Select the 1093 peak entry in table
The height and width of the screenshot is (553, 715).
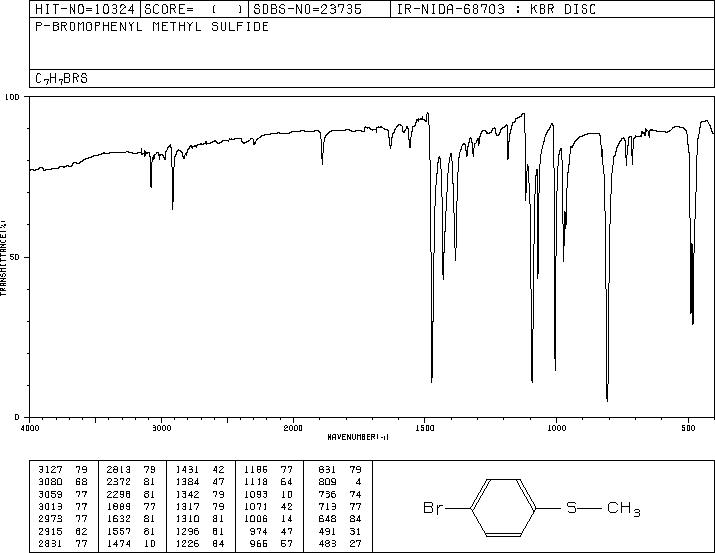pos(256,494)
